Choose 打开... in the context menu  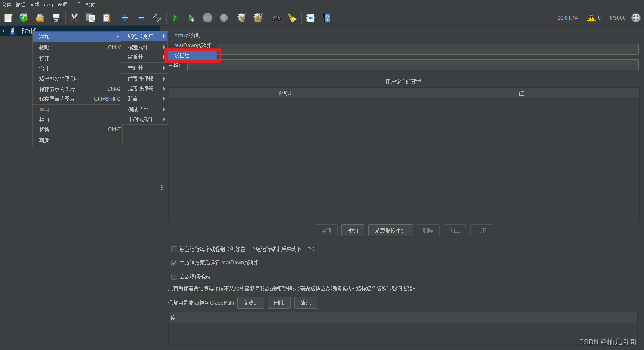tap(78, 59)
